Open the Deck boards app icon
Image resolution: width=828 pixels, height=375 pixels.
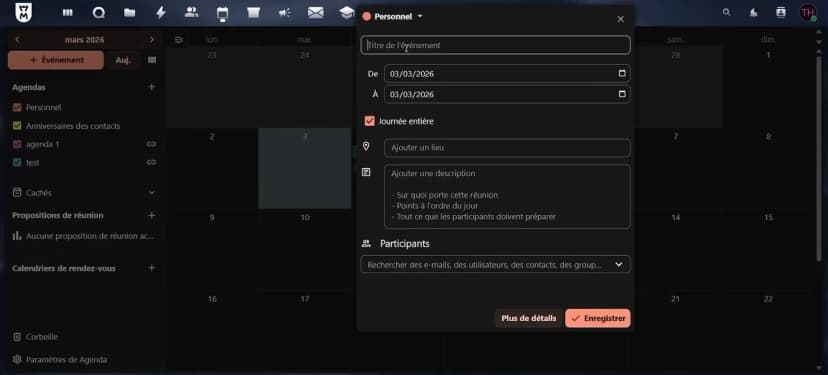click(x=68, y=13)
